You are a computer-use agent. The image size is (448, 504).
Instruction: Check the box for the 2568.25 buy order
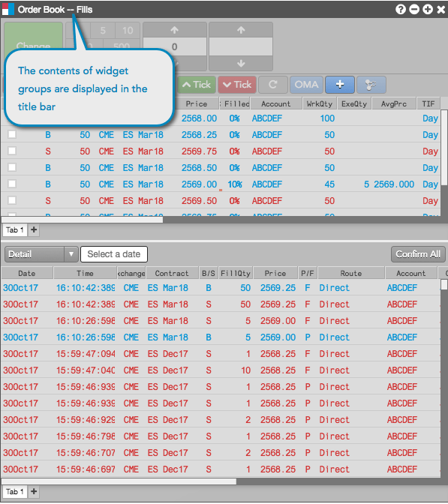pyautogui.click(x=12, y=134)
